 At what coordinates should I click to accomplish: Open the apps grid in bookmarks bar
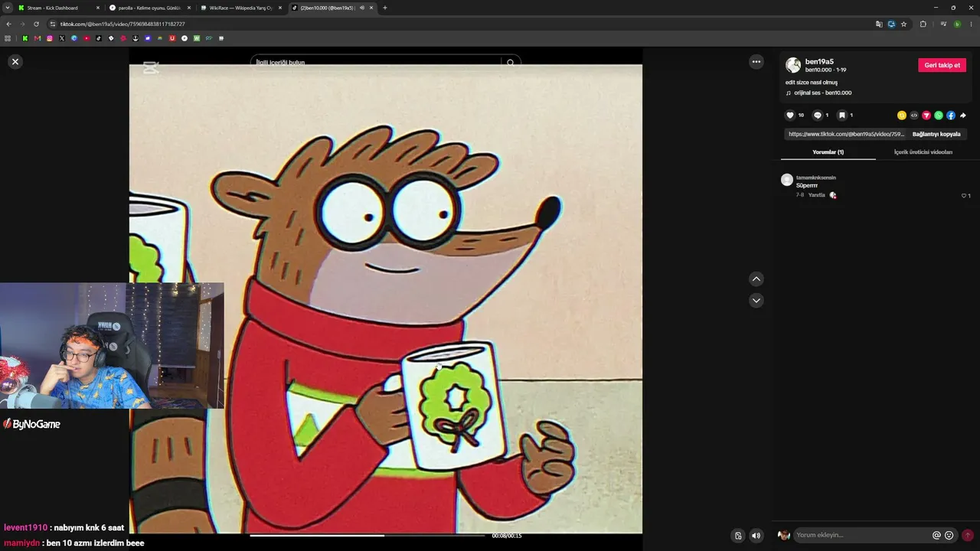8,38
